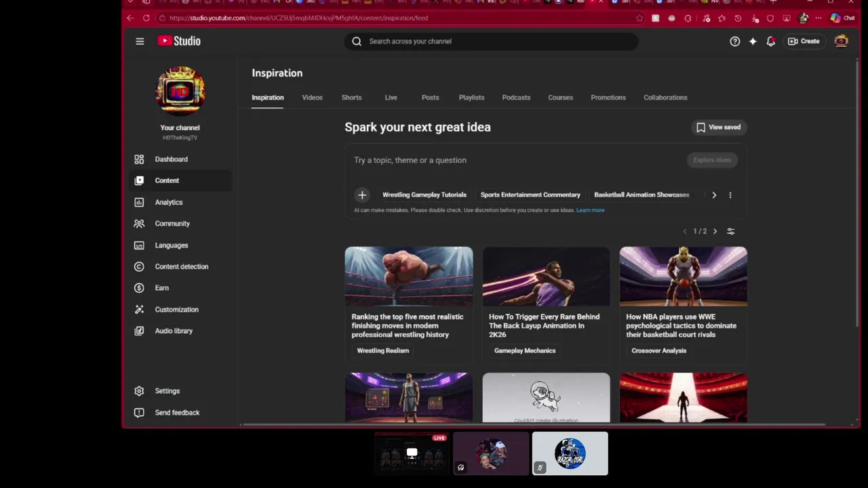Open Dashboard in the sidebar

(180, 159)
